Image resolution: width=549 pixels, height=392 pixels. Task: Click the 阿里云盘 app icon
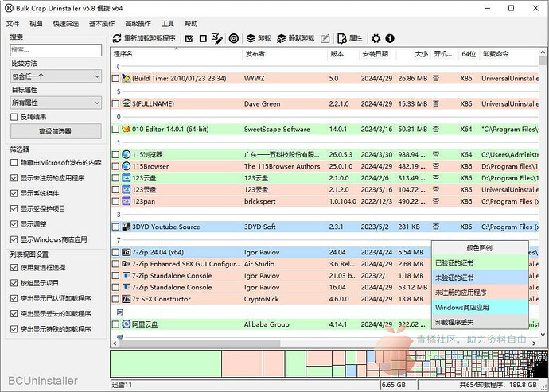tap(126, 324)
